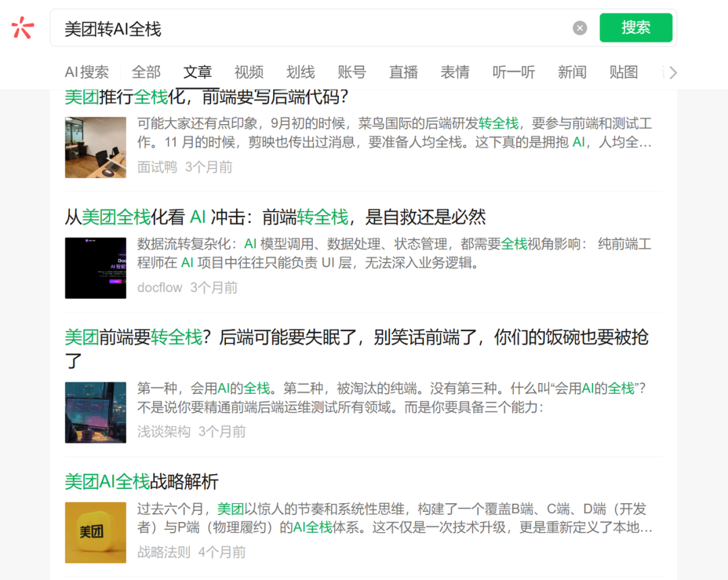Switch to the 全部 tab
Screen dimensions: 728x580
[146, 72]
